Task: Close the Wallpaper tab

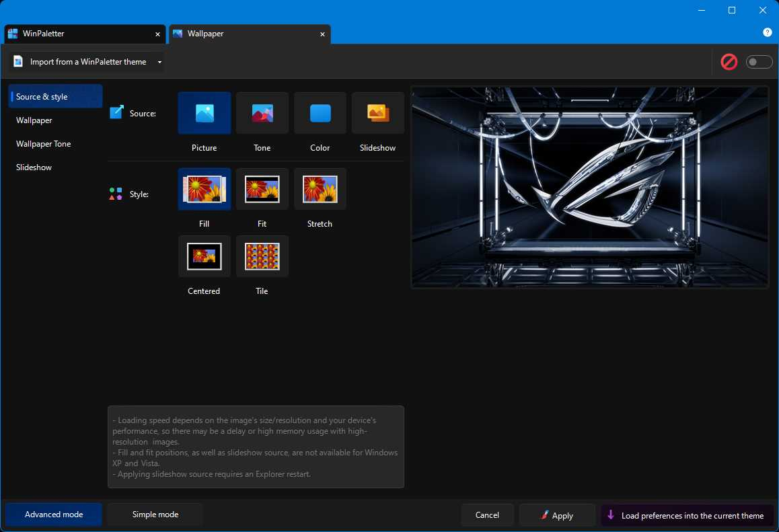Action: (x=322, y=34)
